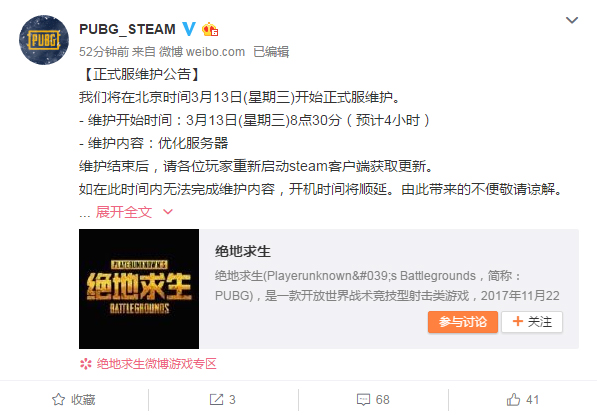Follow the topic with 关注 button
Image resolution: width=597 pixels, height=415 pixels.
pos(532,322)
